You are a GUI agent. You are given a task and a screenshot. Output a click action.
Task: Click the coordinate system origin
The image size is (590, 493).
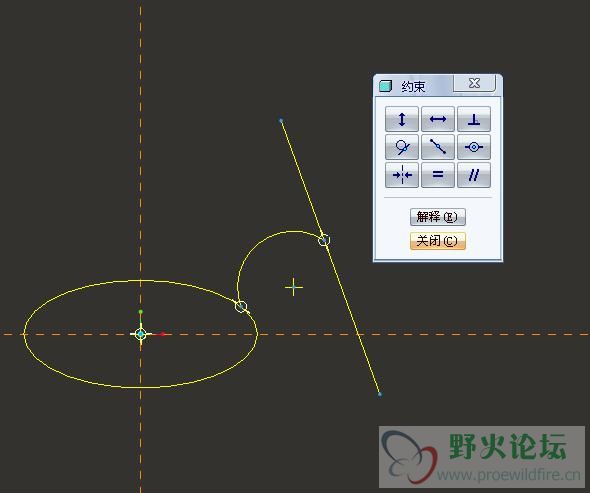(x=140, y=334)
